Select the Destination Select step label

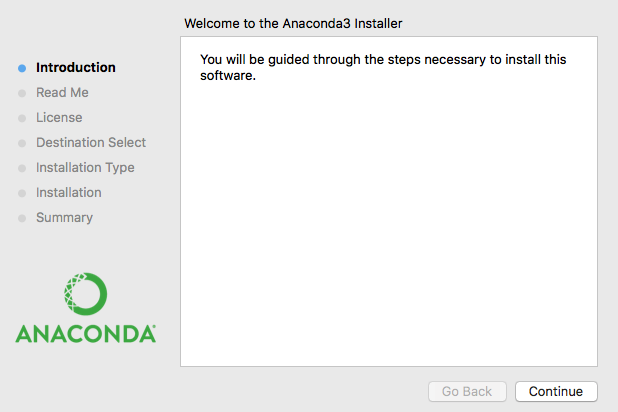91,142
